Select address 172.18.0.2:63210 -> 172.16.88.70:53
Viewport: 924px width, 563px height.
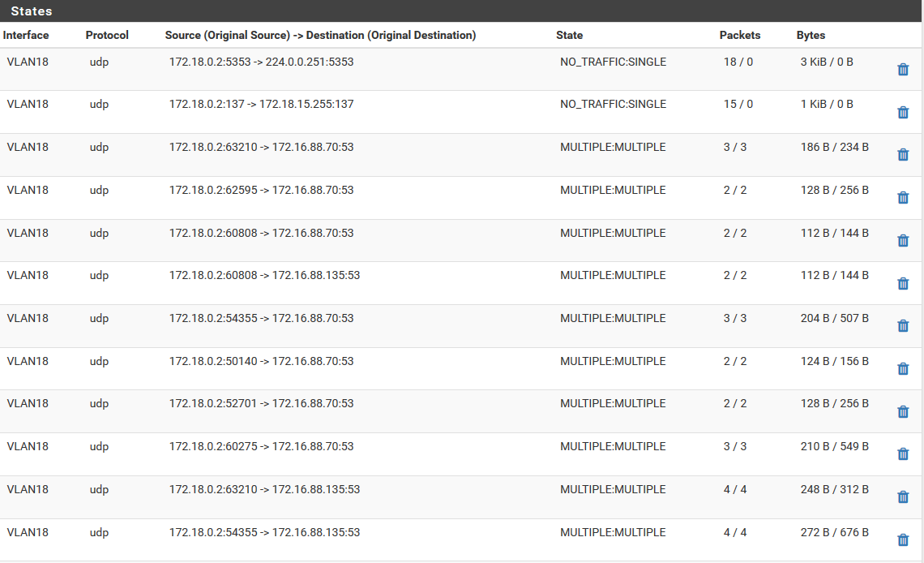tap(261, 148)
